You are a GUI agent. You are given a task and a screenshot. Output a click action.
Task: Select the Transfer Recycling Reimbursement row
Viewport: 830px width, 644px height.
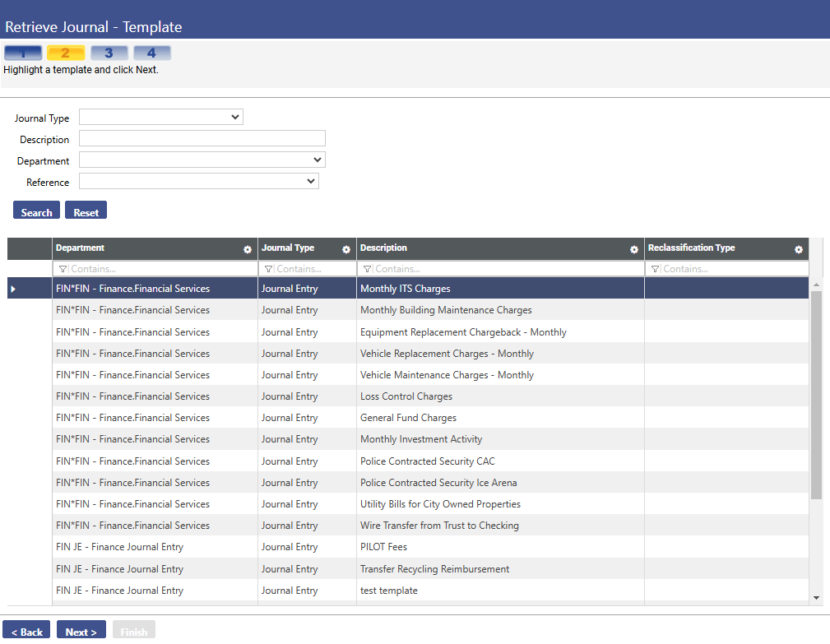tap(408, 569)
